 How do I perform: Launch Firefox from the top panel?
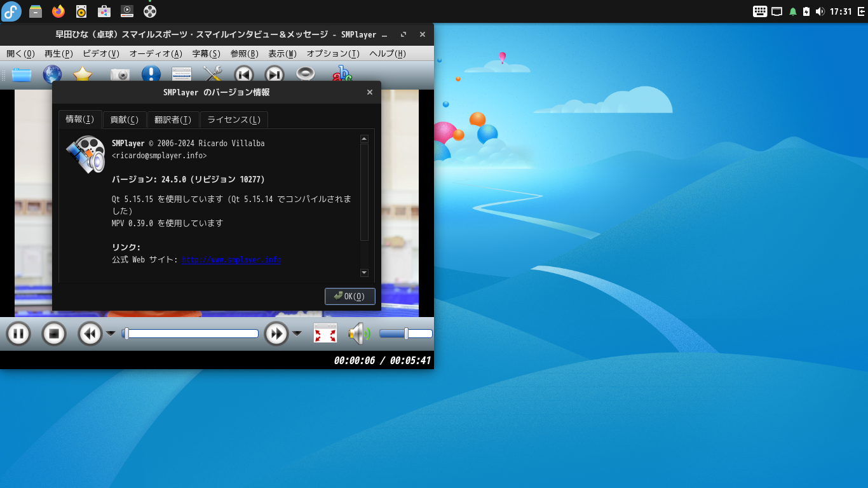[x=58, y=11]
